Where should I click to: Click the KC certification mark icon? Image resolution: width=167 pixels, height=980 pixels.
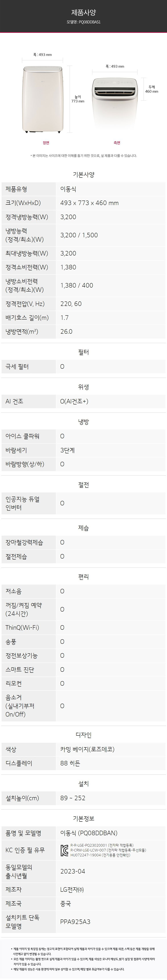(x=64, y=850)
